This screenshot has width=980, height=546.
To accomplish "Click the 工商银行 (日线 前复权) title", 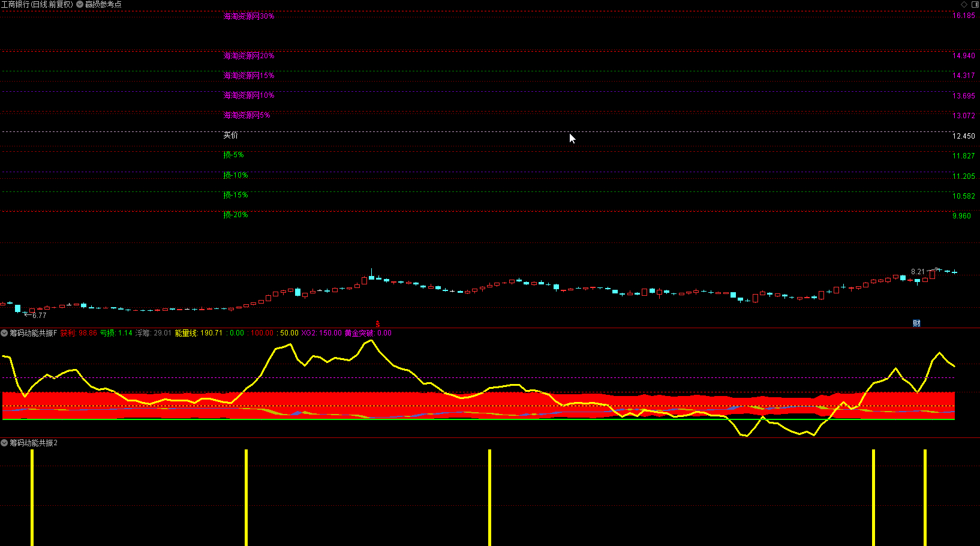I will pos(37,4).
